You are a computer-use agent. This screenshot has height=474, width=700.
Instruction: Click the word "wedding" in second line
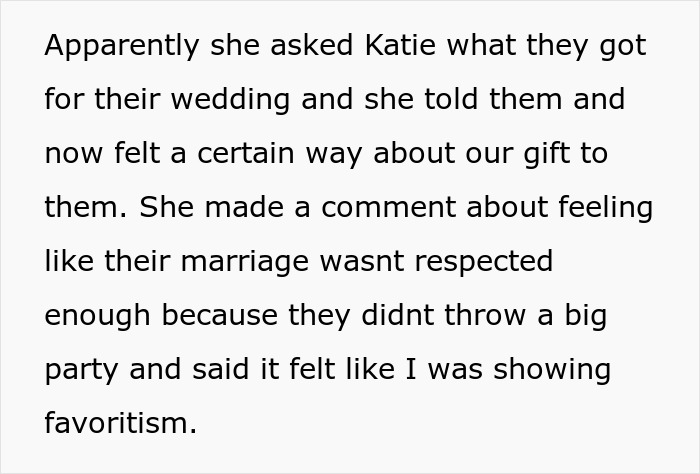[242, 100]
